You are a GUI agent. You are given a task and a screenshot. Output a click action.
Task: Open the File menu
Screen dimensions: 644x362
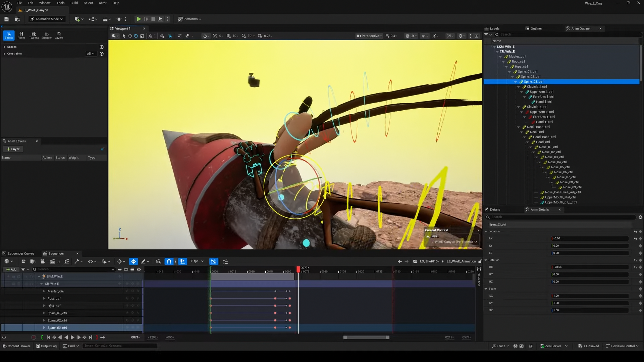tap(19, 3)
